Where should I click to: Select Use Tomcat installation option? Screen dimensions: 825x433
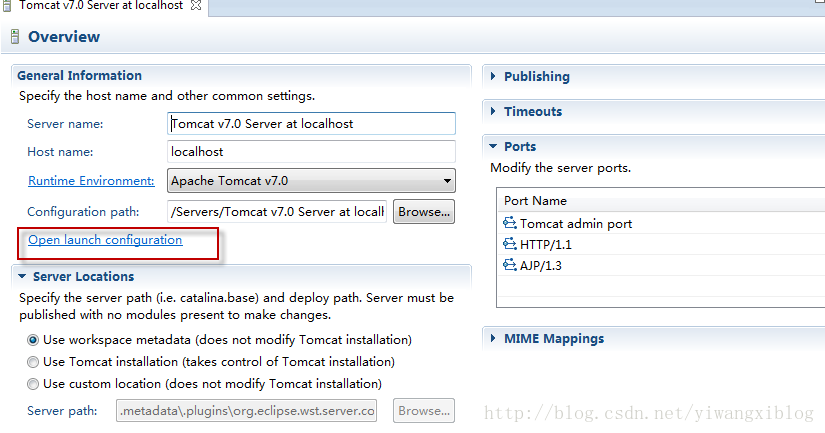pyautogui.click(x=33, y=362)
